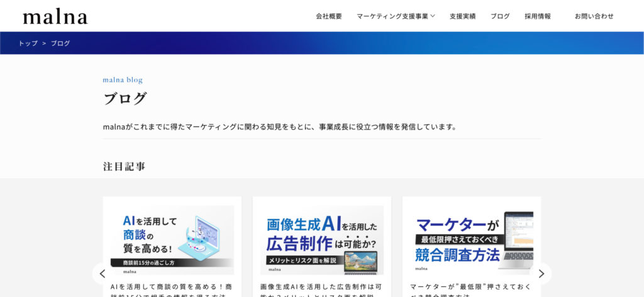
Task: Click the malna blog label
Action: 123,80
